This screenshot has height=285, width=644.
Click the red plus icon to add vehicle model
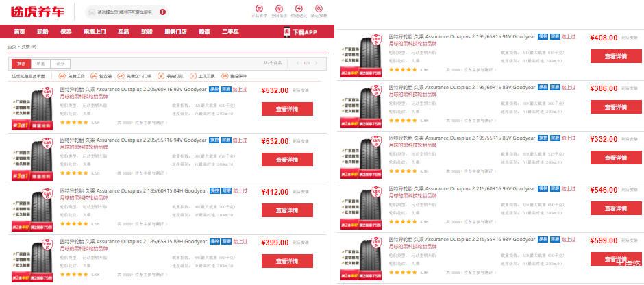[162, 12]
